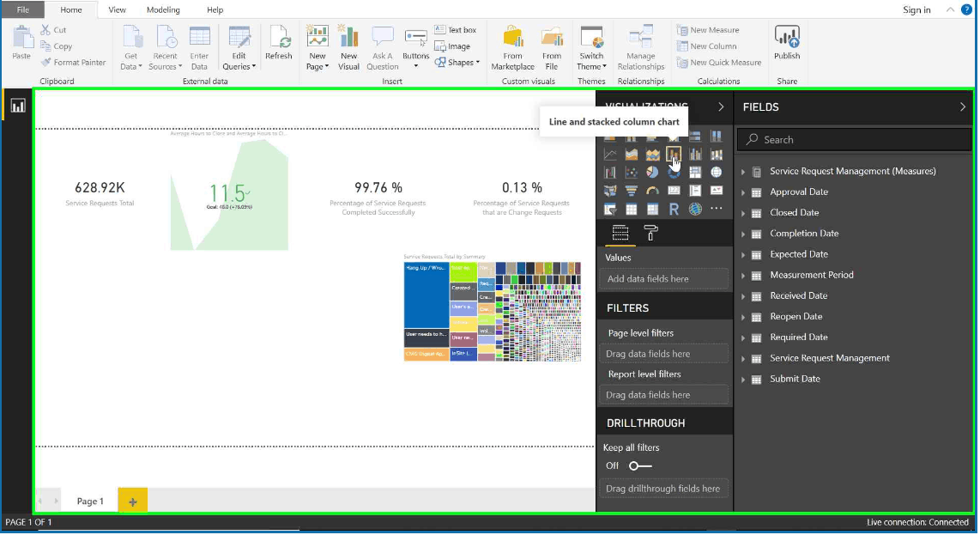Select the Line and stacked column chart
The height and width of the screenshot is (535, 980).
coord(674,154)
